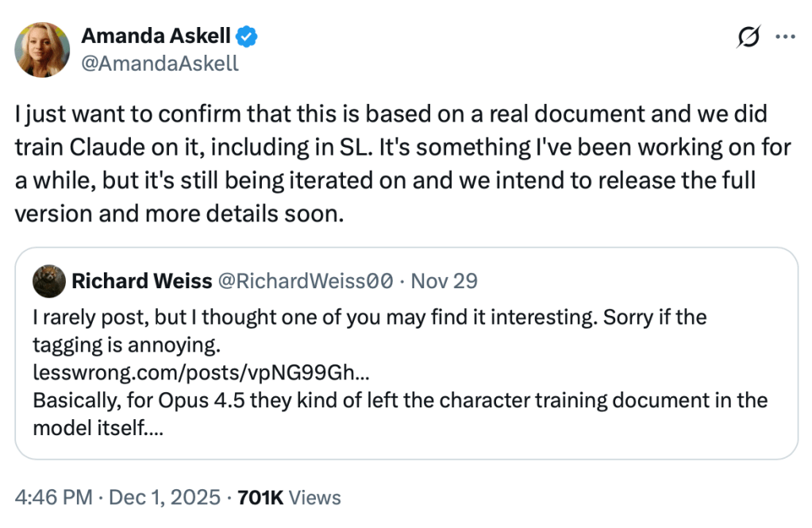Click Amanda Askell's profile avatar photo
The height and width of the screenshot is (528, 812).
coord(40,48)
